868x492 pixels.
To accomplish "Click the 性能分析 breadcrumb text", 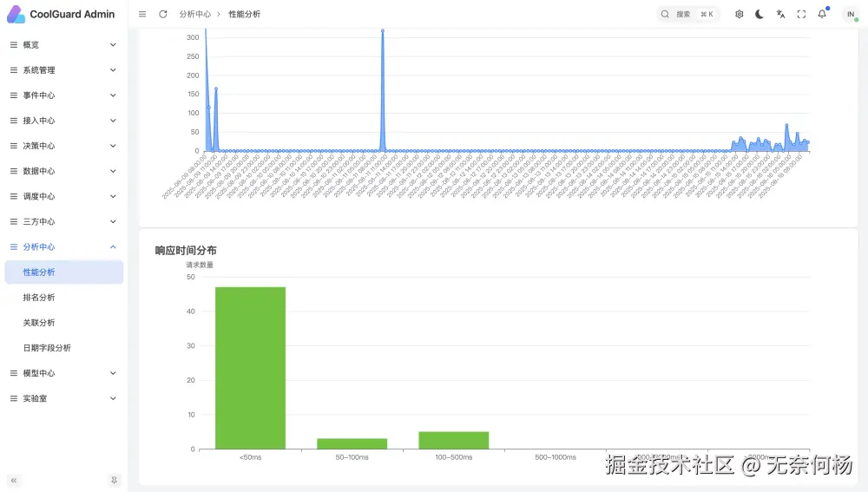I will click(x=244, y=15).
